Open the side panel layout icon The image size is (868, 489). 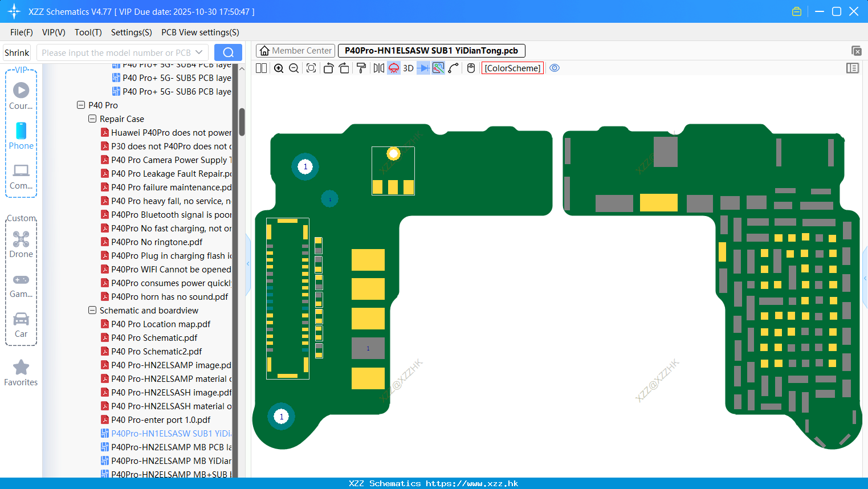(853, 68)
